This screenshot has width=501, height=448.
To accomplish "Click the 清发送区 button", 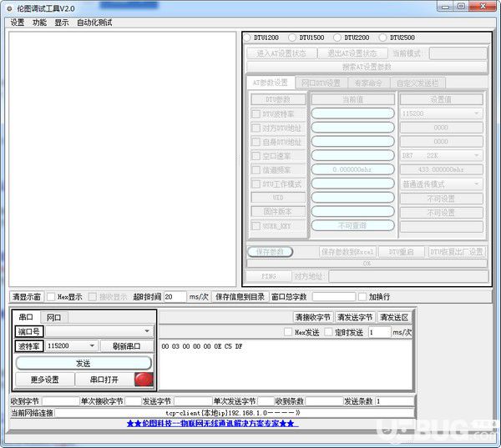I will click(393, 317).
